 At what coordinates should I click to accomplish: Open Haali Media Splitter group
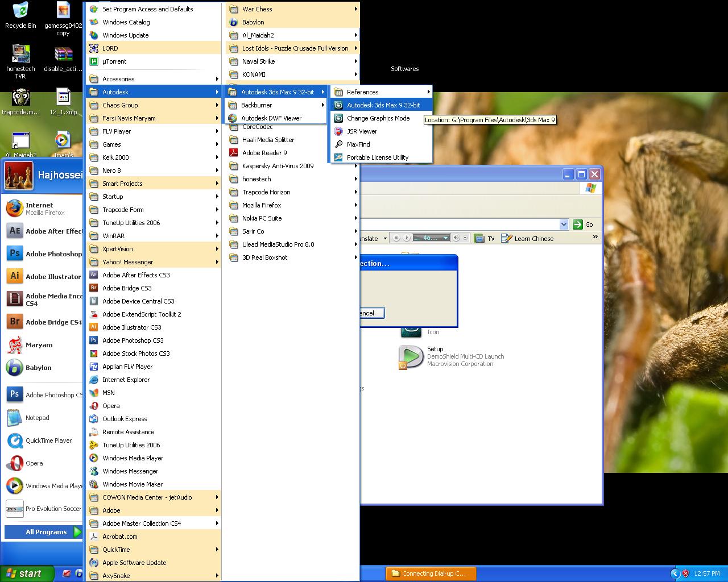[292, 140]
